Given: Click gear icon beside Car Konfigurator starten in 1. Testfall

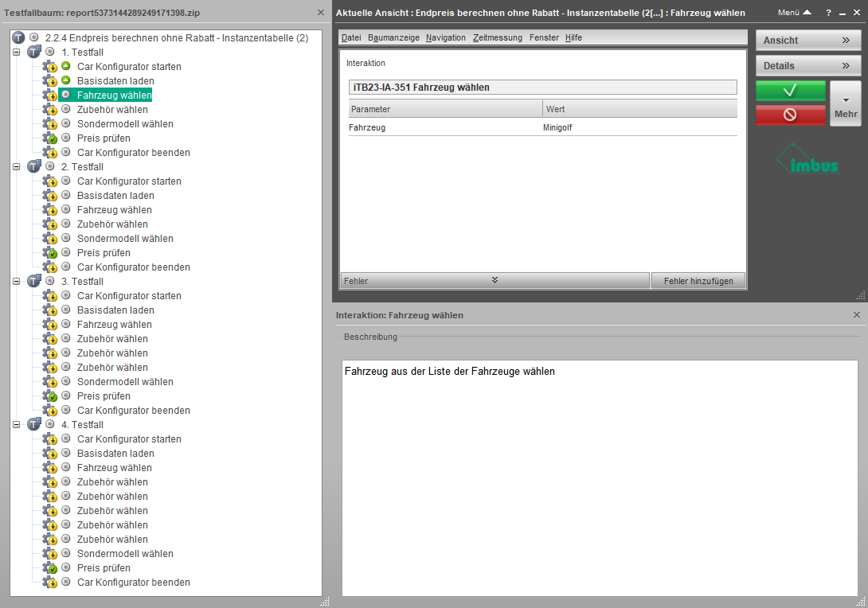Looking at the screenshot, I should [x=49, y=67].
